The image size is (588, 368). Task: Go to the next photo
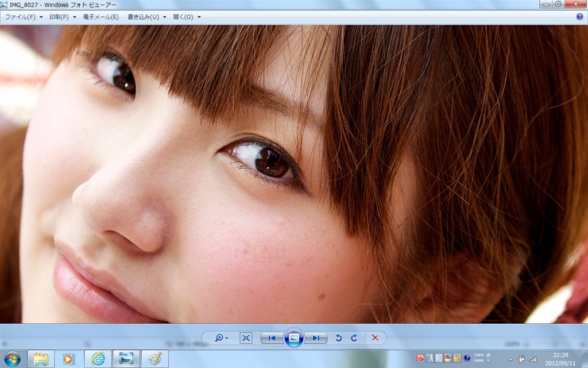point(316,338)
